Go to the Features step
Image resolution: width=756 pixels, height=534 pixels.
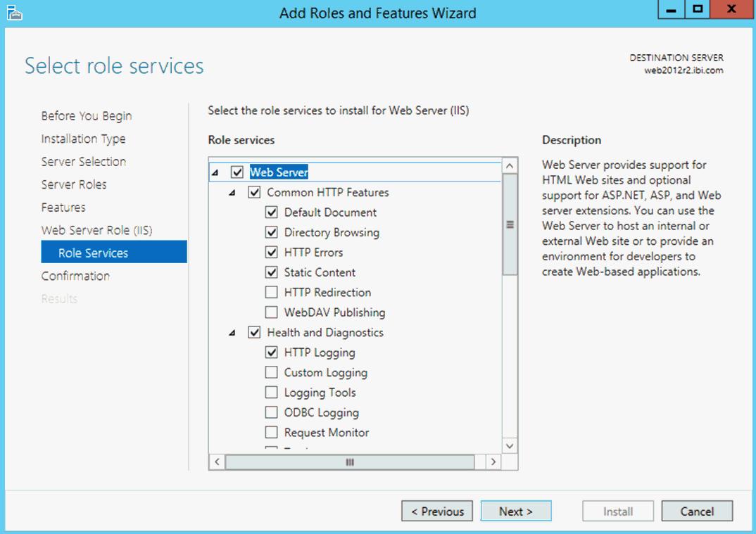pos(63,208)
